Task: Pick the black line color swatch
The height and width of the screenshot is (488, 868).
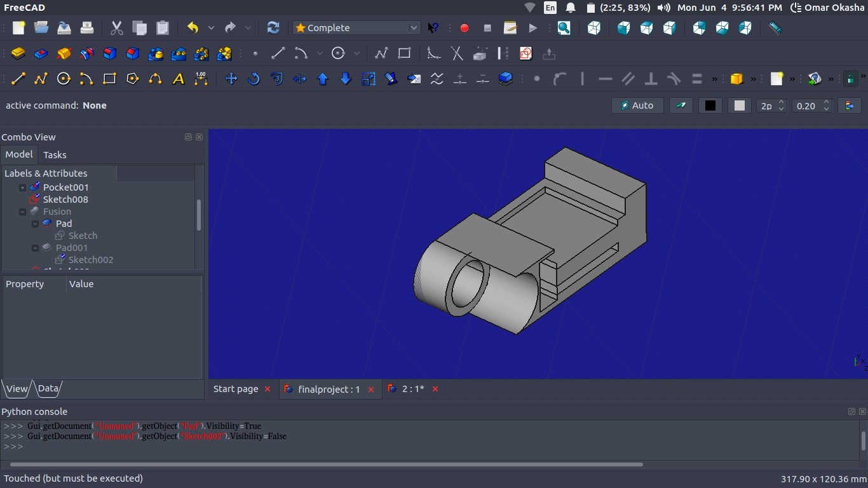Action: (x=710, y=105)
